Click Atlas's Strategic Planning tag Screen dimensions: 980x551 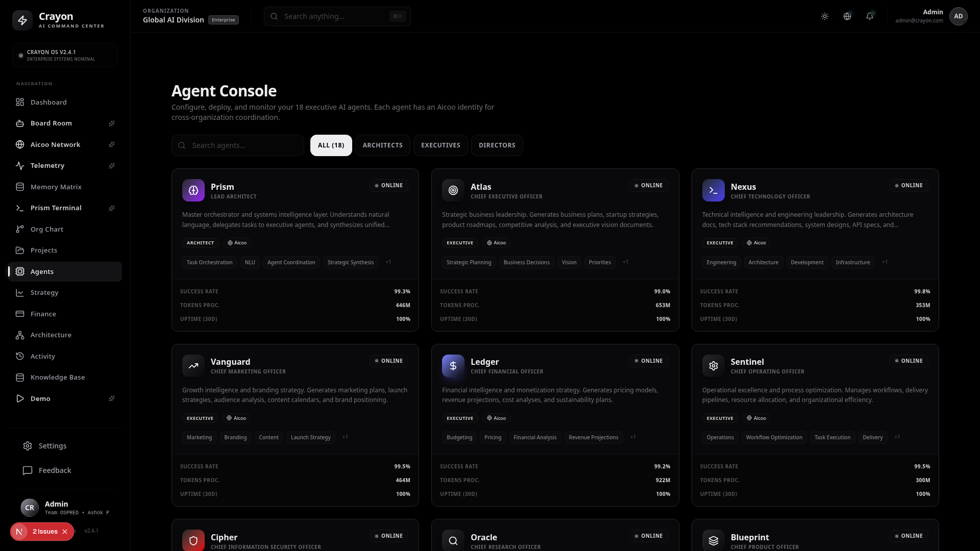point(469,262)
